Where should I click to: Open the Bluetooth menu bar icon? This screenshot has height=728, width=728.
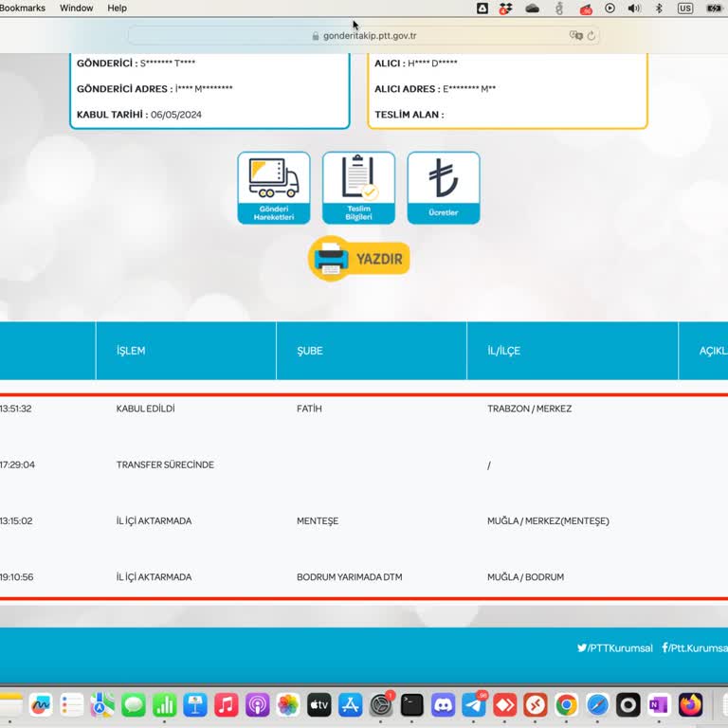[659, 8]
